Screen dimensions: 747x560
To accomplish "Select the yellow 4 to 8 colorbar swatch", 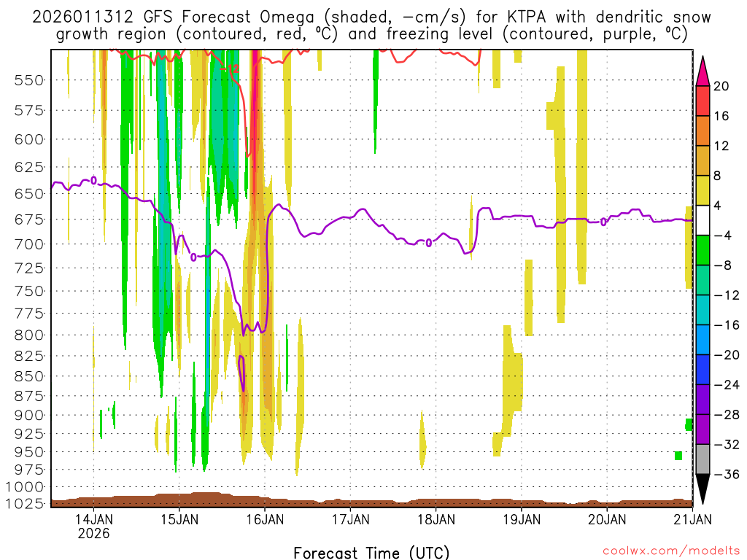I will click(703, 190).
